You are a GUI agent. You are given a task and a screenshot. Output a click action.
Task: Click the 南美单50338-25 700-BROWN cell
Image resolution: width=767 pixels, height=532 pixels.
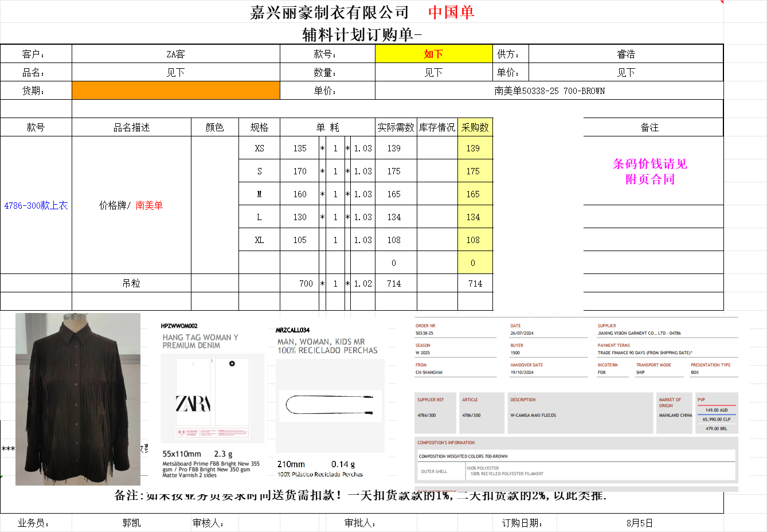549,91
